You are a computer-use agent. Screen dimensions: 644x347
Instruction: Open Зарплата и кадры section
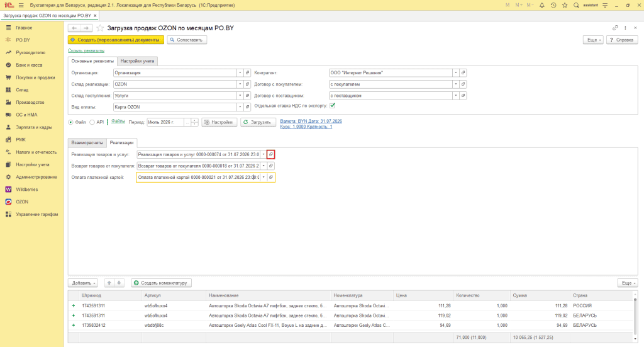[x=34, y=127]
